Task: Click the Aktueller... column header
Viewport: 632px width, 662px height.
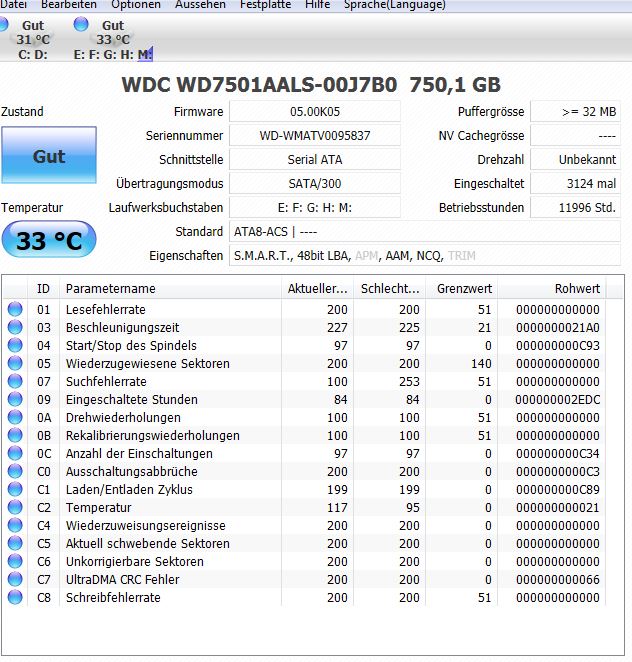Action: (x=317, y=289)
